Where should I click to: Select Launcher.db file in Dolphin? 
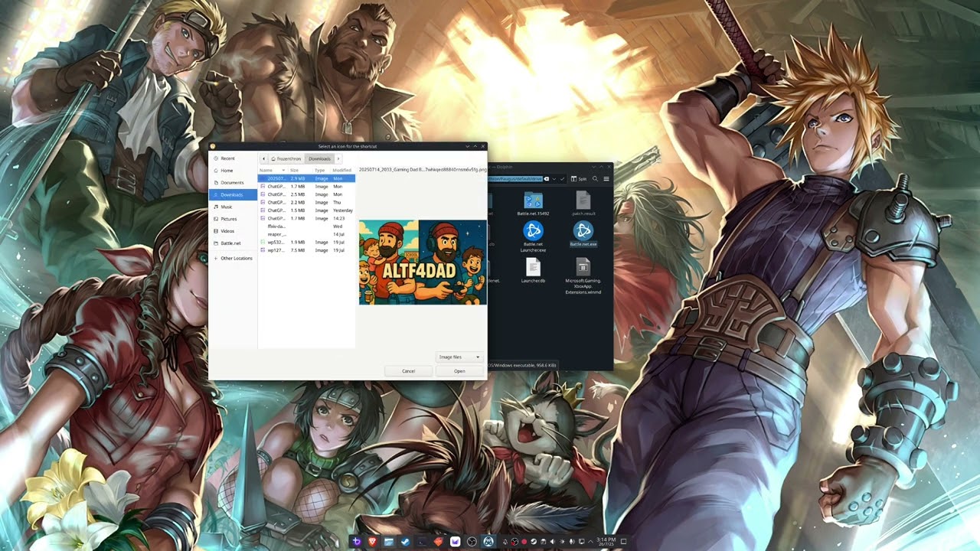click(533, 271)
